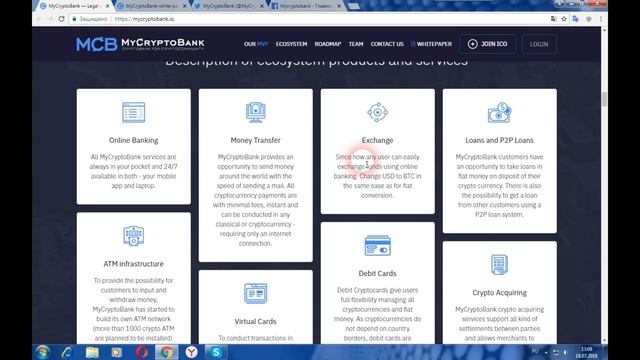640x360 pixels.
Task: Bookmark the page with the star icon
Action: (564, 19)
